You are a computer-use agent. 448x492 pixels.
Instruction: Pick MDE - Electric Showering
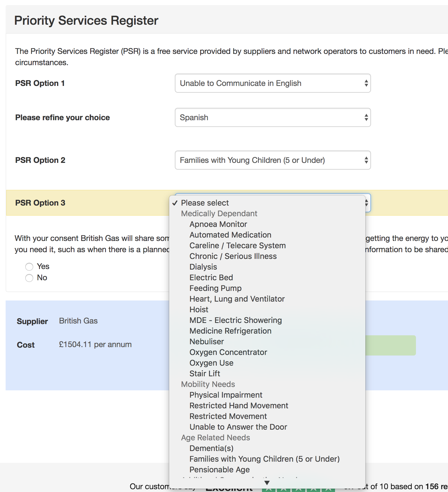[x=267, y=320]
